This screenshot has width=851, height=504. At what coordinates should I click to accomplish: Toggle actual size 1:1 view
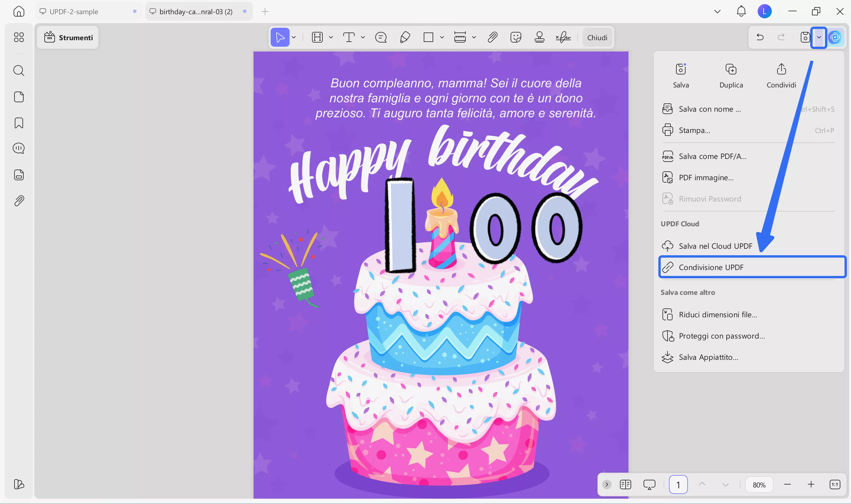835,484
